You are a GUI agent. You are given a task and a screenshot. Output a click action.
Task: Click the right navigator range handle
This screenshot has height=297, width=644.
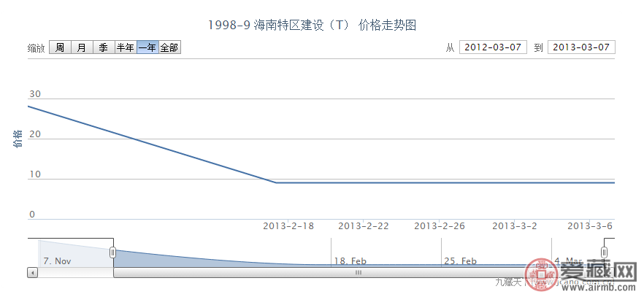pyautogui.click(x=604, y=252)
